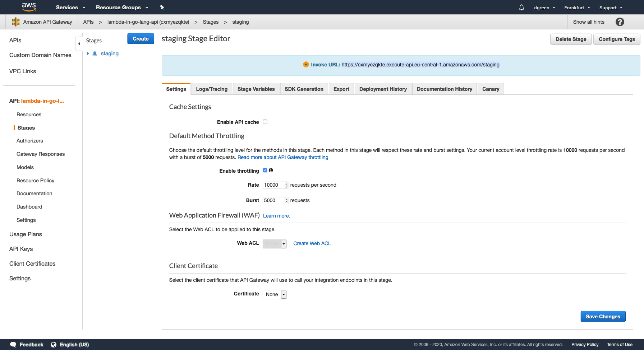Open the Terms of Use footer link

click(x=620, y=345)
